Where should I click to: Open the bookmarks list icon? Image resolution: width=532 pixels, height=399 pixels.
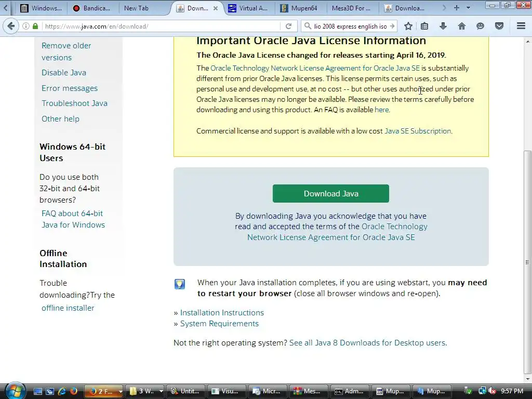pyautogui.click(x=424, y=26)
